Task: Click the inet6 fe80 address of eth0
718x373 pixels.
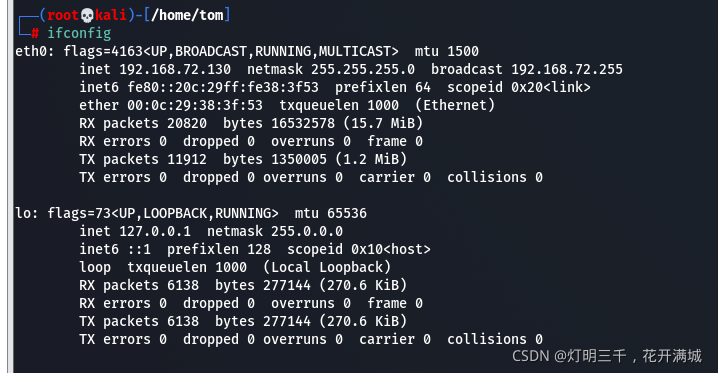Action: tap(223, 87)
